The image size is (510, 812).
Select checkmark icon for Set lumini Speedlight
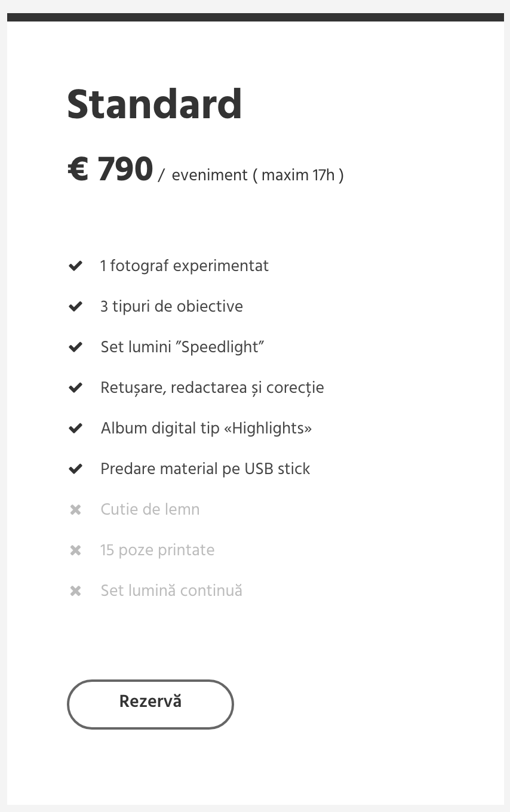[x=75, y=347]
